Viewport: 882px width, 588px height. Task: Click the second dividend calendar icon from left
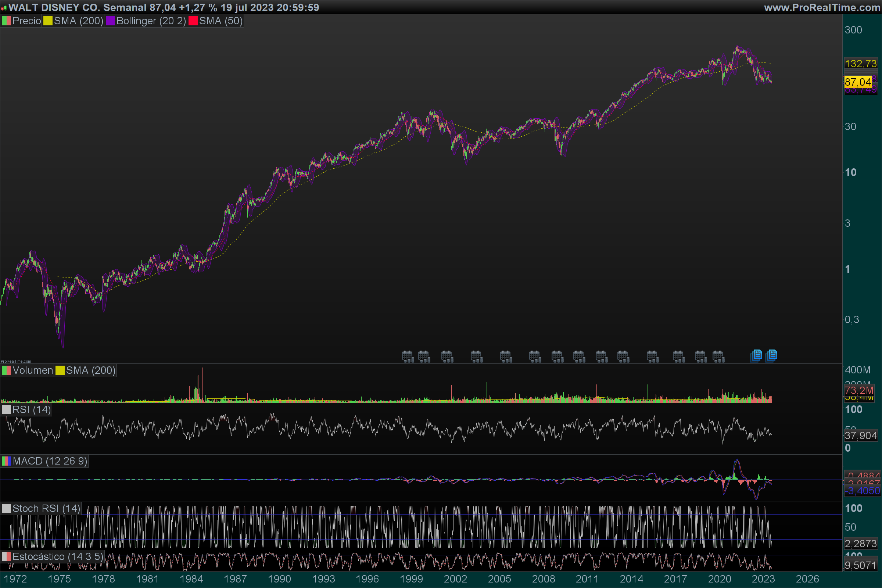[x=424, y=356]
